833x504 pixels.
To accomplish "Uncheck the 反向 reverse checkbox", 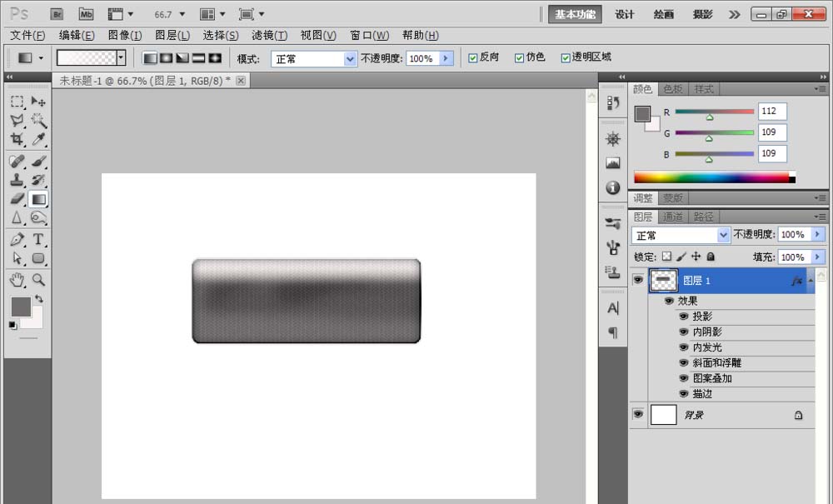I will [x=473, y=57].
